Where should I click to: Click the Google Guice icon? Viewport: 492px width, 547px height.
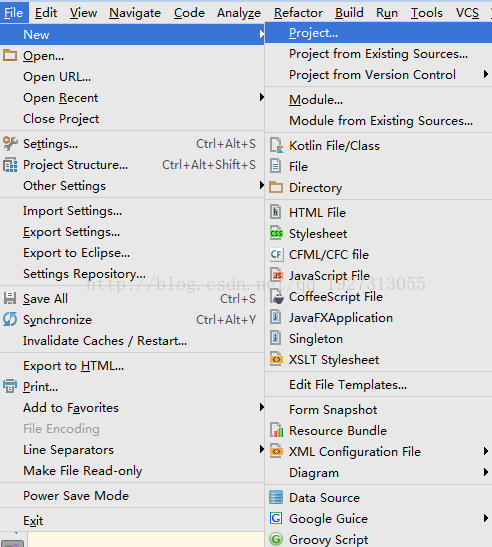(276, 518)
